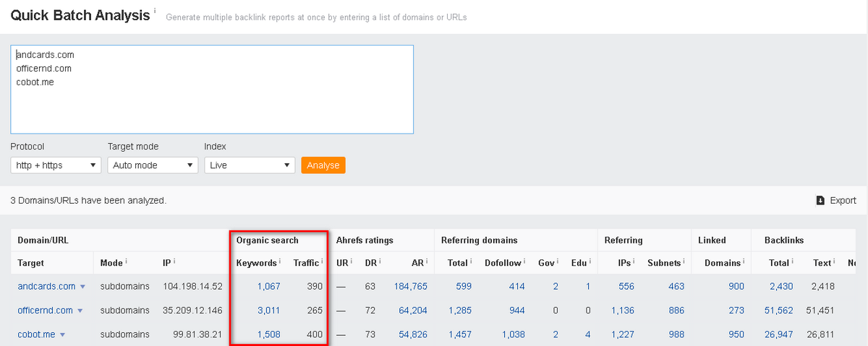Show info tooltip for AR column
This screenshot has width=868, height=346.
(427, 261)
